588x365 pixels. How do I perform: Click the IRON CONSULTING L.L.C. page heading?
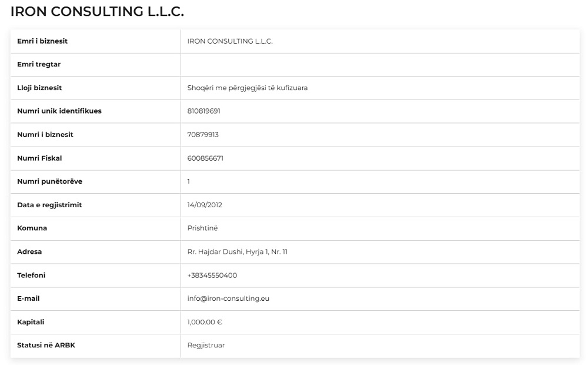point(97,11)
